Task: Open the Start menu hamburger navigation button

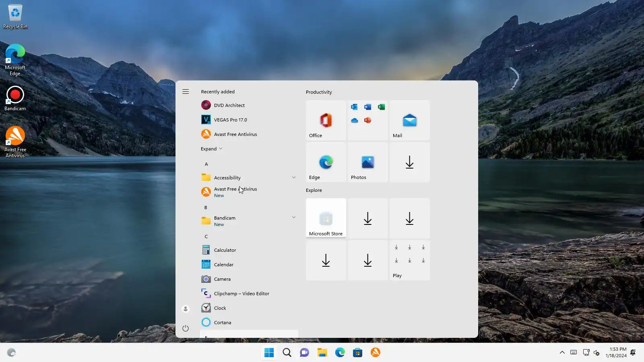Action: tap(186, 92)
